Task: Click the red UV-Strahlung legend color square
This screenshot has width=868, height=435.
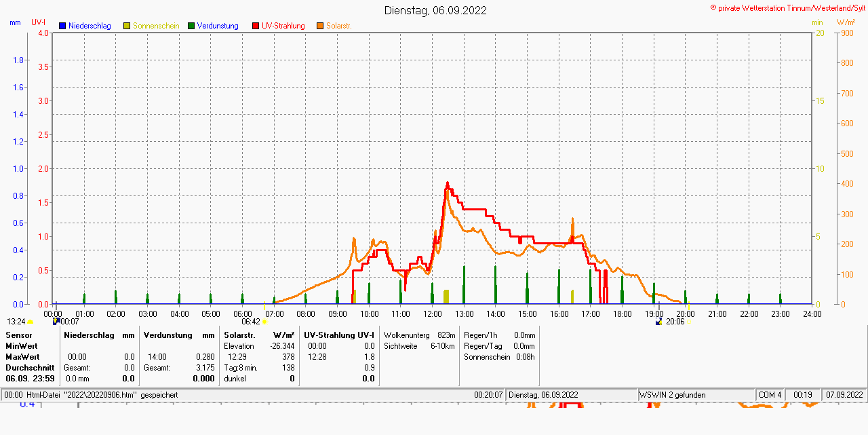Action: (256, 26)
